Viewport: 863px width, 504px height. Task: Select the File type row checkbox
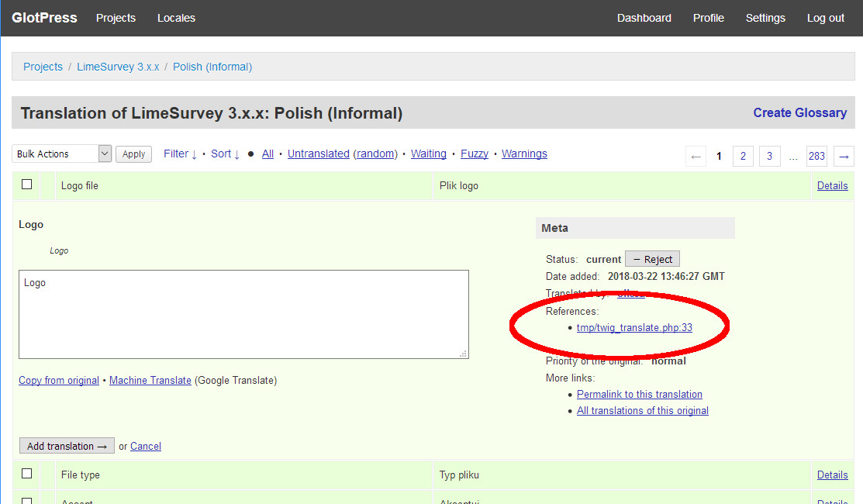27,474
